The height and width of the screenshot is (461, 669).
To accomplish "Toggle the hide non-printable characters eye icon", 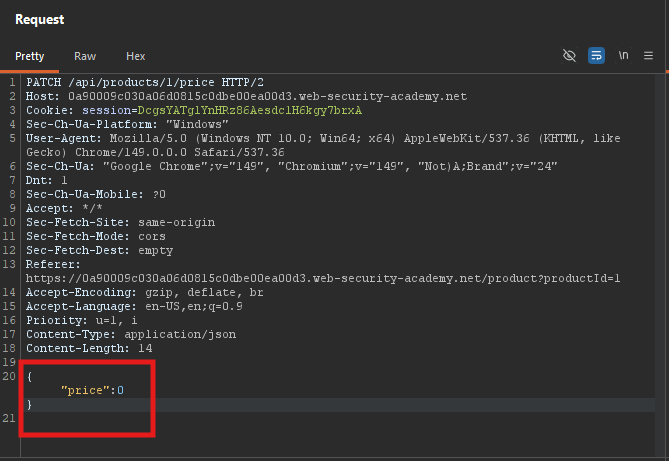I will (x=569, y=56).
